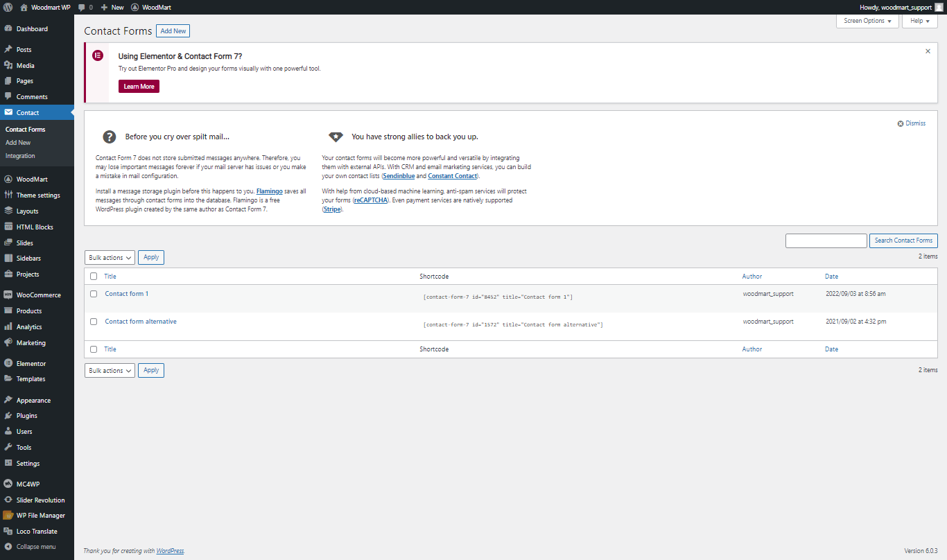This screenshot has width=947, height=560.
Task: Click the Marketing megaphone icon
Action: click(8, 342)
